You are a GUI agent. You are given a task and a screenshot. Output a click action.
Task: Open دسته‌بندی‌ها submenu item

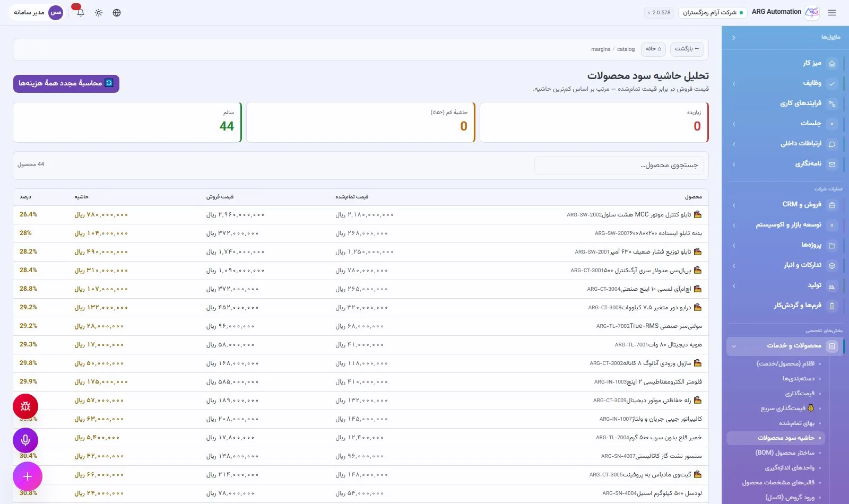click(798, 379)
